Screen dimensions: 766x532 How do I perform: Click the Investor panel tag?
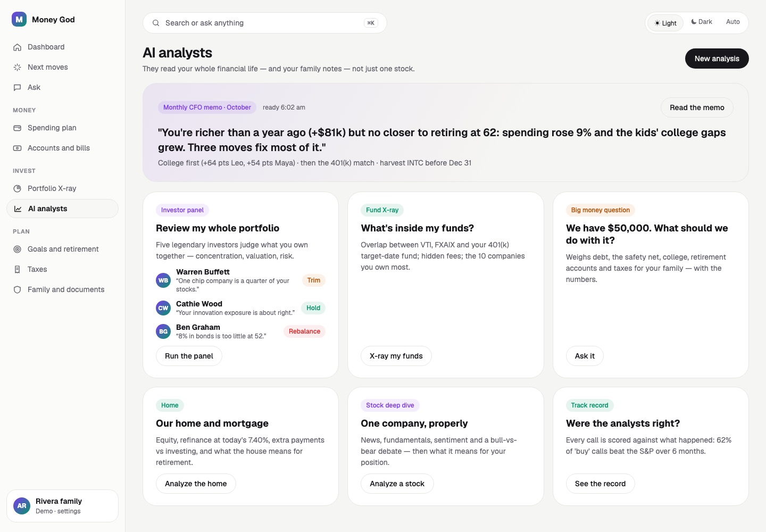pyautogui.click(x=182, y=210)
